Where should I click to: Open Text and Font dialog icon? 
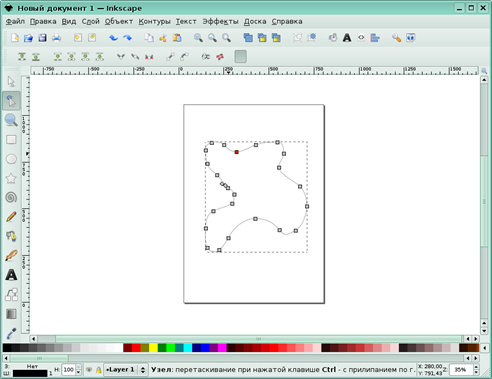[347, 38]
